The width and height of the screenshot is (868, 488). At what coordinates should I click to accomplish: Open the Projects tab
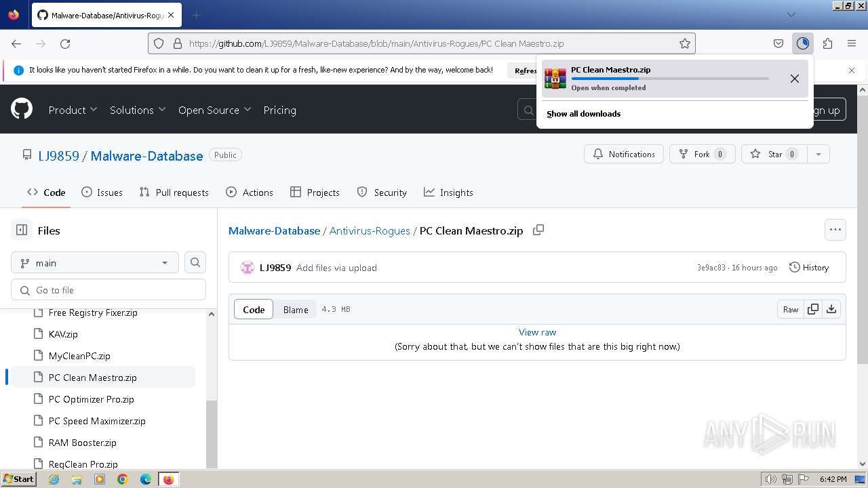tap(315, 192)
